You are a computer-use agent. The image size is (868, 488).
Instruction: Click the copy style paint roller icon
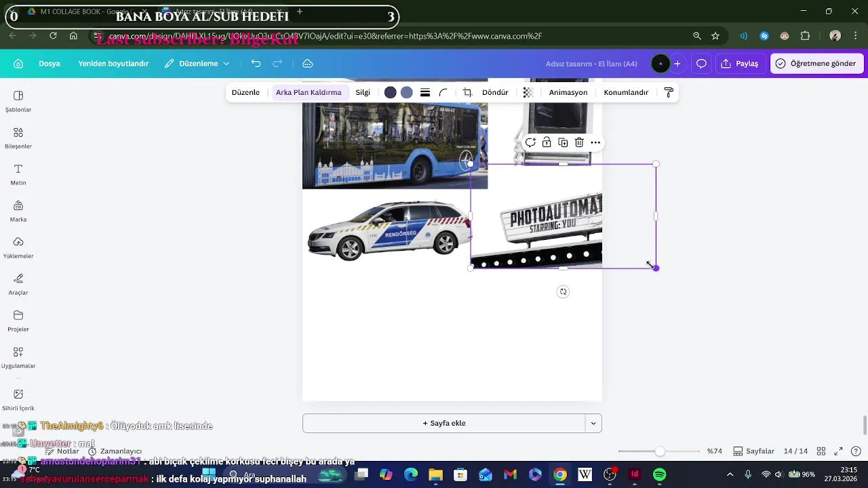669,93
